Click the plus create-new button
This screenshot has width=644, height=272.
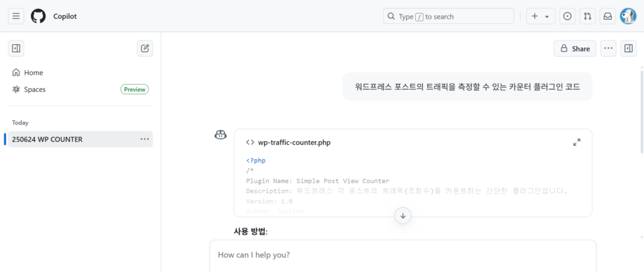pos(535,16)
